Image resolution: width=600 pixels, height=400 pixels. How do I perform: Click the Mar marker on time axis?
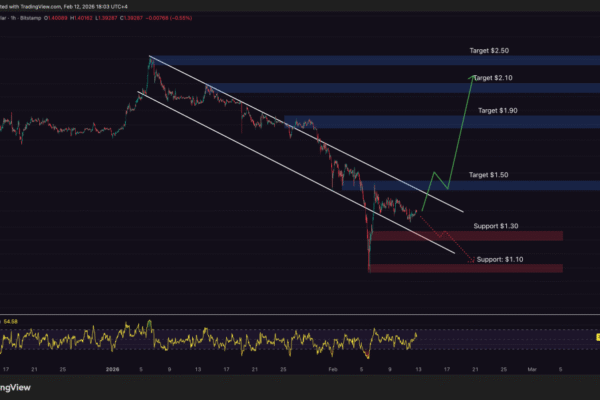coord(531,368)
